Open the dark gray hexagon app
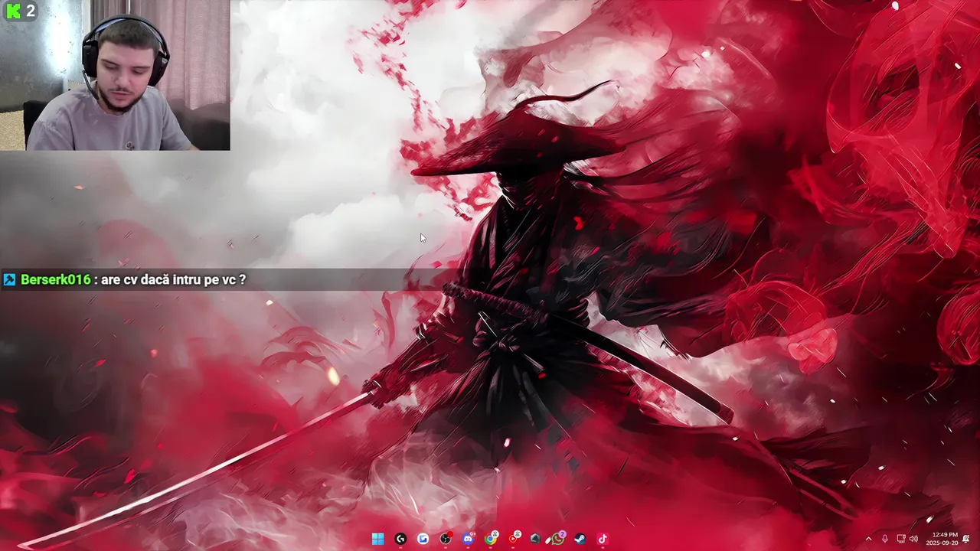This screenshot has width=980, height=551. point(535,539)
